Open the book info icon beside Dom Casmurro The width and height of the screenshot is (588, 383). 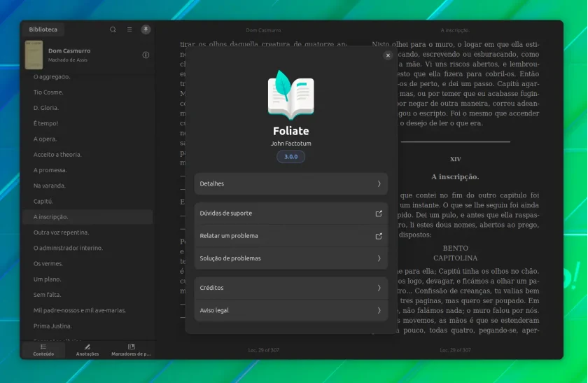pyautogui.click(x=146, y=55)
